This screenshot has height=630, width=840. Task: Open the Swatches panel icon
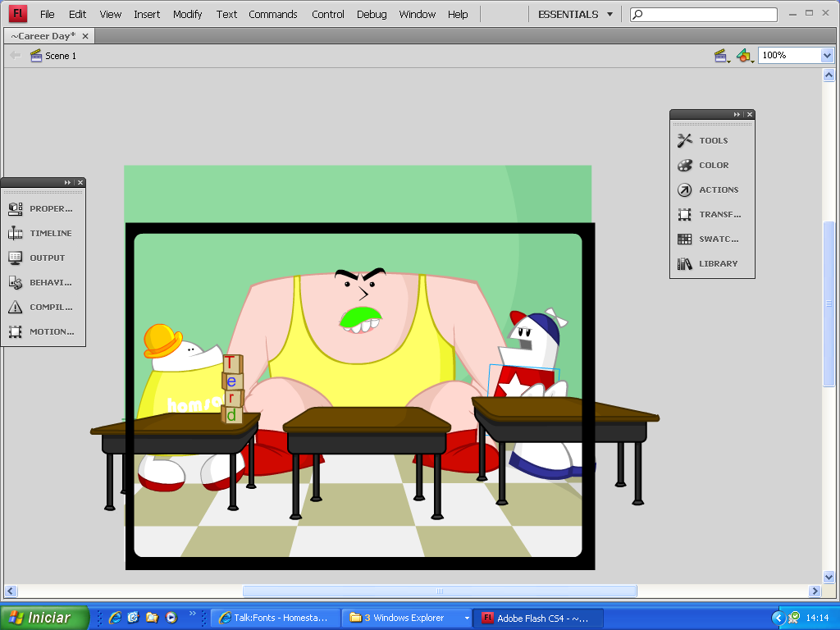tap(685, 239)
